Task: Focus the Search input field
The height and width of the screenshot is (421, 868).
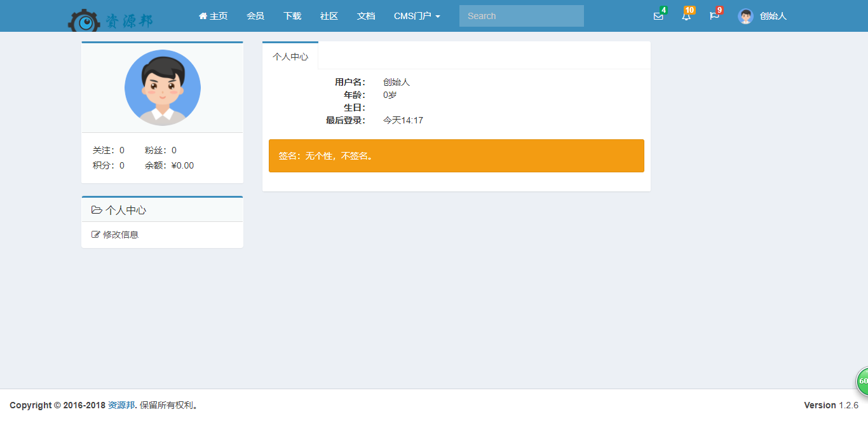Action: tap(522, 16)
